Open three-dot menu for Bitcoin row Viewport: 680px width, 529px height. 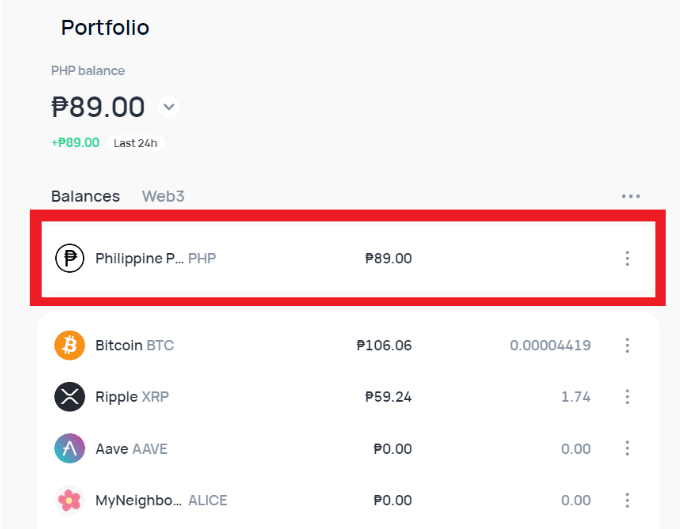coord(627,345)
